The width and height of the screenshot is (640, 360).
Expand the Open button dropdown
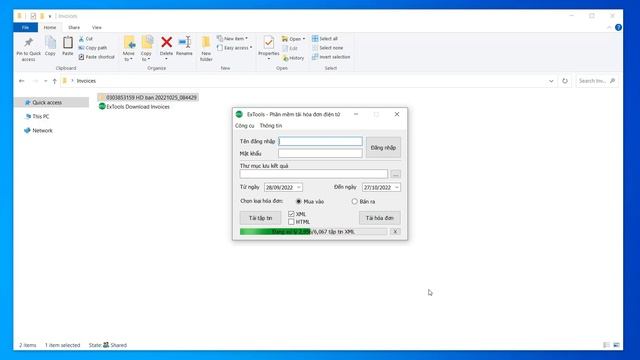tap(304, 39)
